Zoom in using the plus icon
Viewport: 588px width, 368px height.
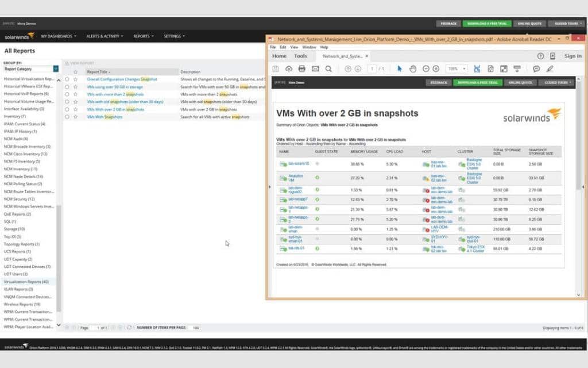click(x=435, y=67)
